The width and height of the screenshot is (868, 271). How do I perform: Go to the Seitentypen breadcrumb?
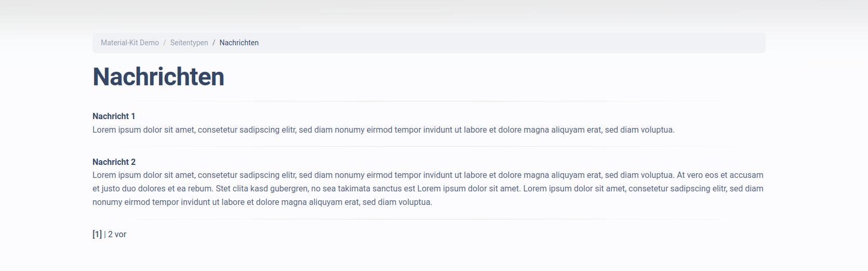pyautogui.click(x=189, y=43)
